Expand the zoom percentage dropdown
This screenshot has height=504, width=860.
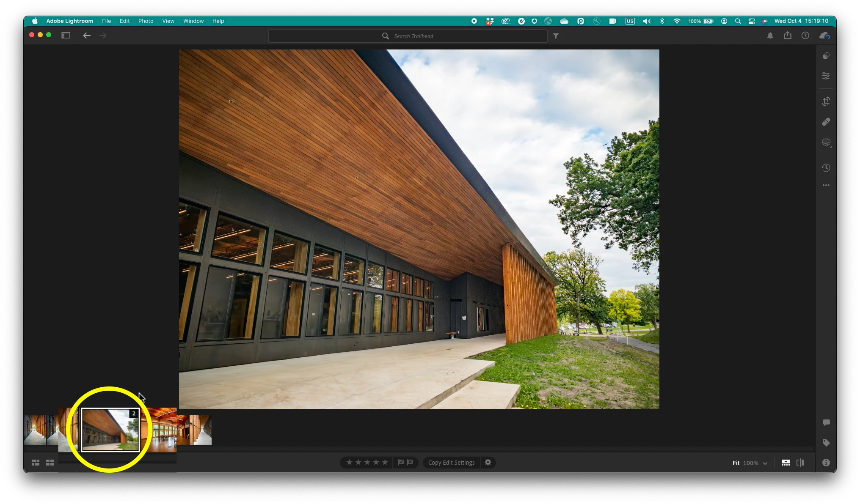point(765,463)
